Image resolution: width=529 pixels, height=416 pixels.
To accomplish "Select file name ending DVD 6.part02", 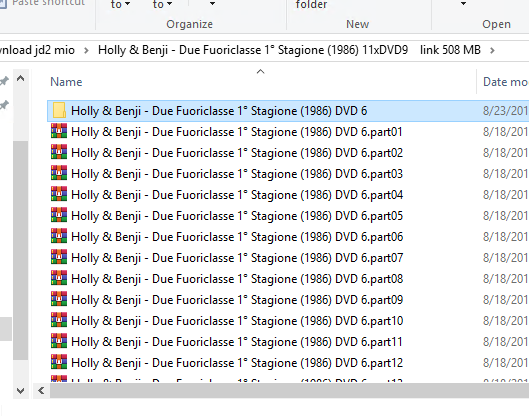I will (x=237, y=153).
